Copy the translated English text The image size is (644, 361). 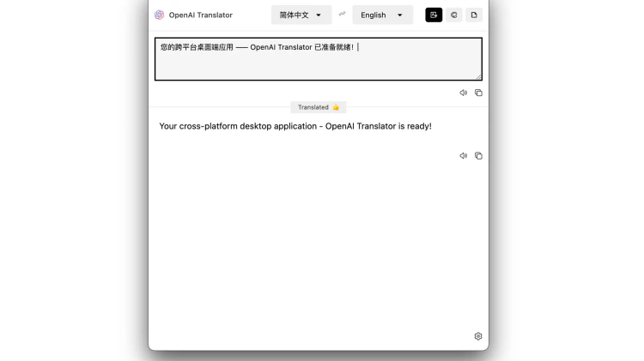[478, 156]
